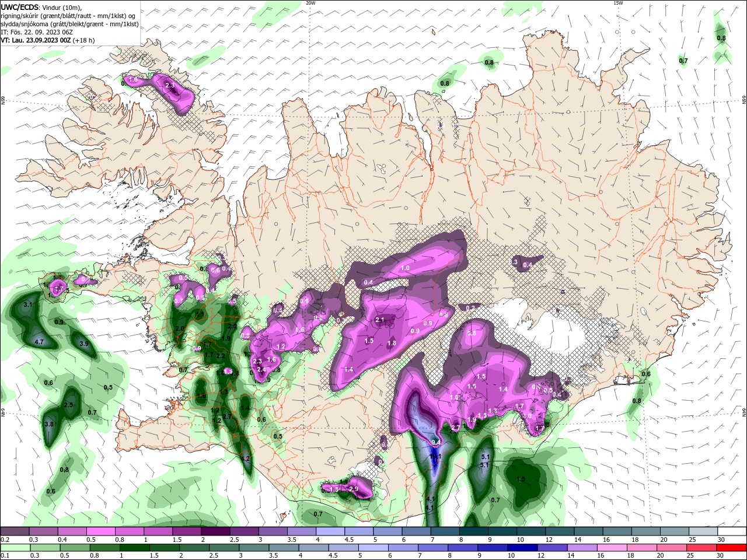Select the pale green rain swatch labeled 0.1

click(x=15, y=548)
